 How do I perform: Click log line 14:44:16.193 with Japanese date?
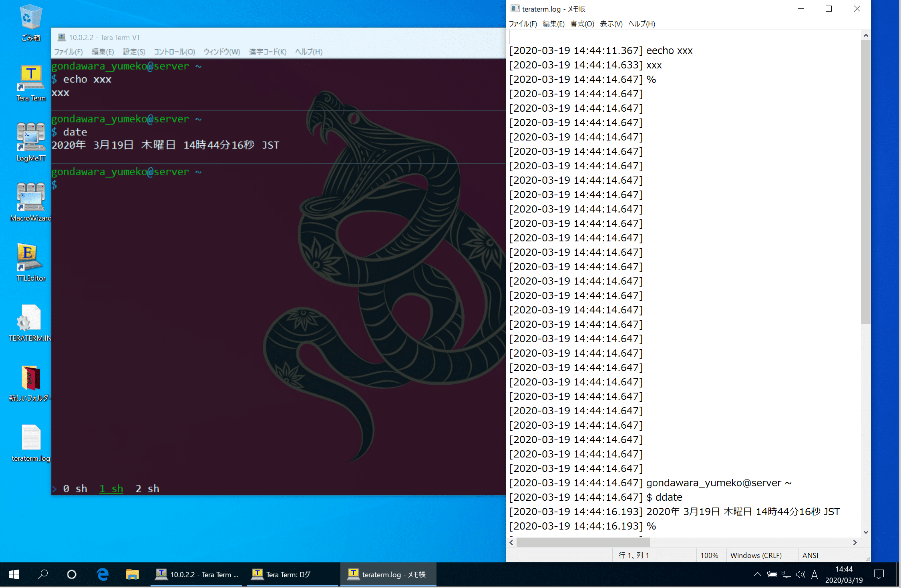click(675, 512)
